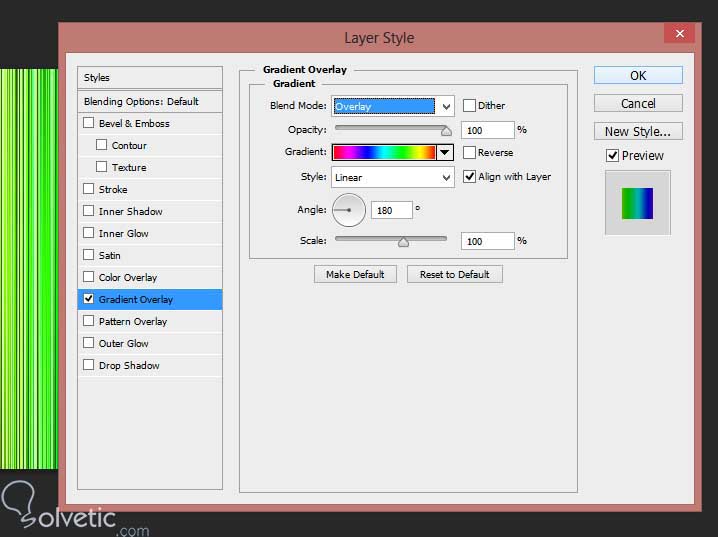Open Blending Options: Default
This screenshot has height=537, width=718.
click(150, 101)
